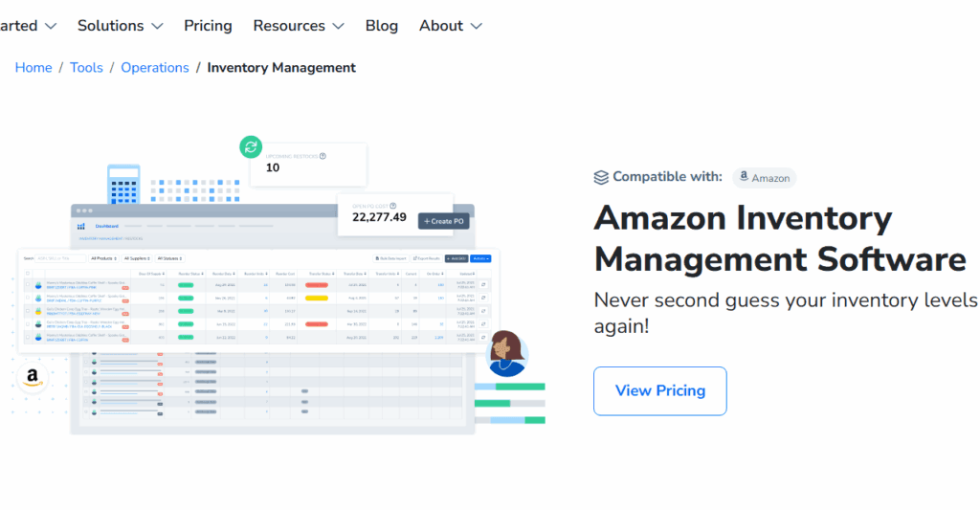Open the About dropdown menu
The height and width of the screenshot is (510, 980).
tap(450, 26)
